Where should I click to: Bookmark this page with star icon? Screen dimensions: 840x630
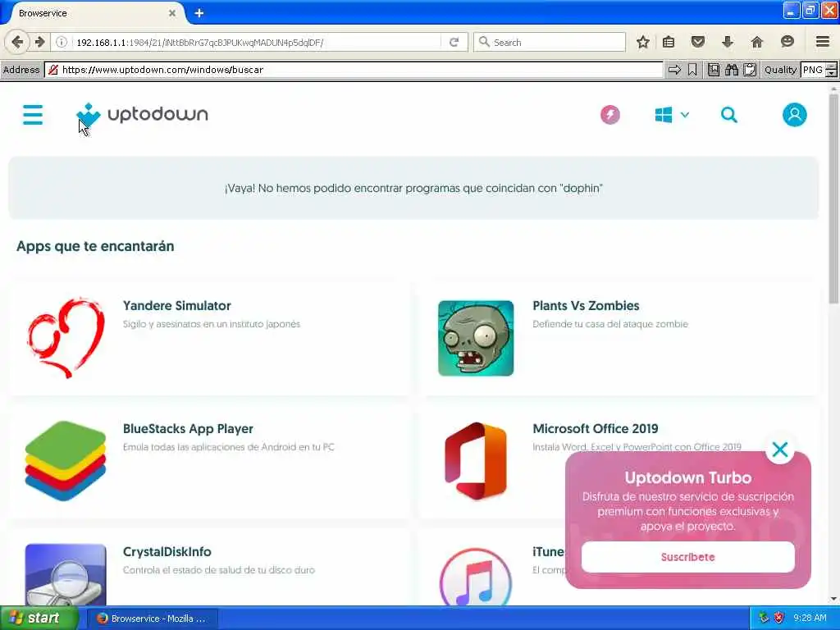[x=643, y=42]
